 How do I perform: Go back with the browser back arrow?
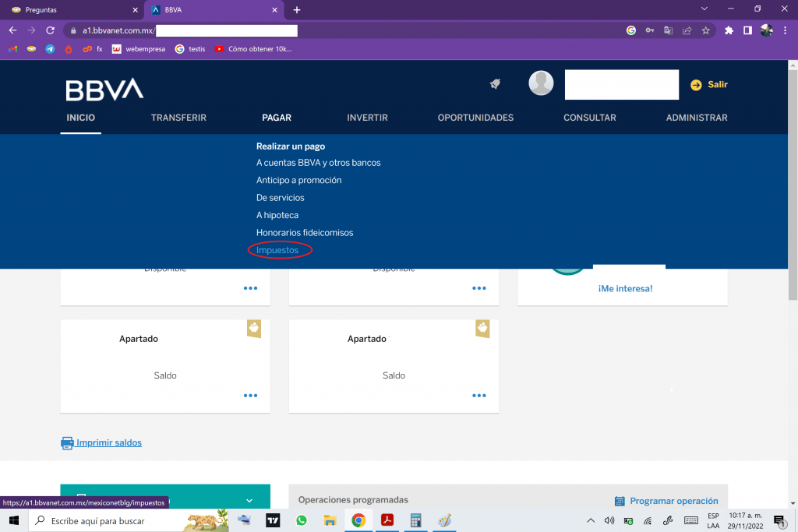point(12,30)
